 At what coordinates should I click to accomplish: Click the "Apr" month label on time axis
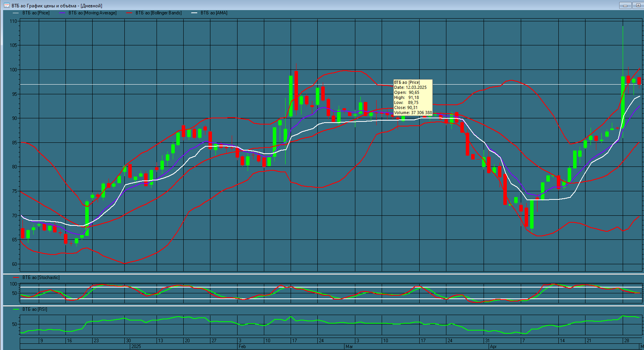tap(493, 347)
